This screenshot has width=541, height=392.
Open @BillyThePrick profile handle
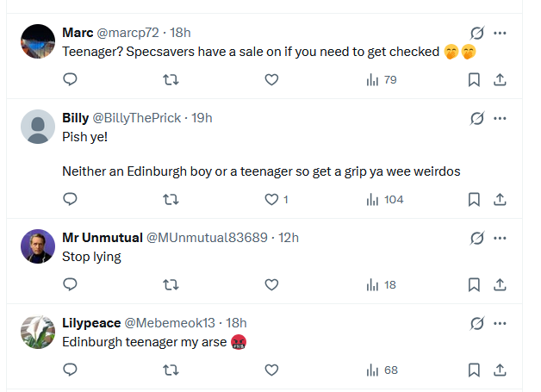(136, 118)
